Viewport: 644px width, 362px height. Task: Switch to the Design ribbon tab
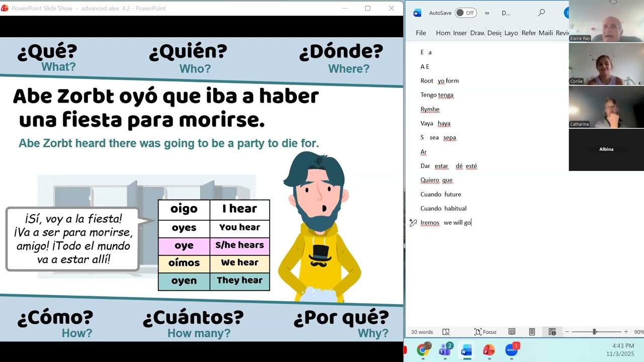[x=494, y=33]
